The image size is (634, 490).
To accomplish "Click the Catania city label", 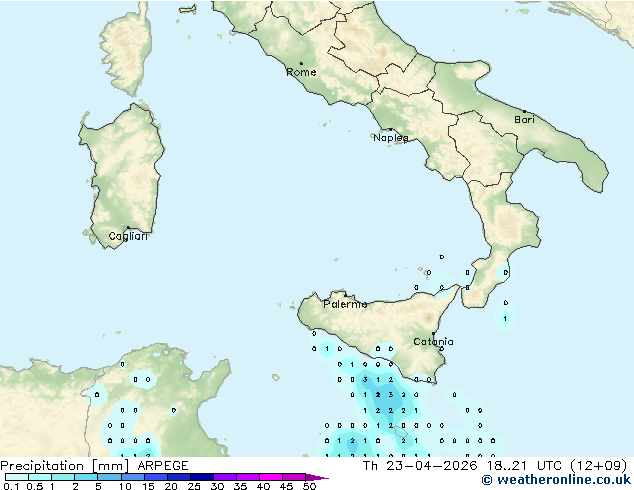I will pyautogui.click(x=433, y=342).
